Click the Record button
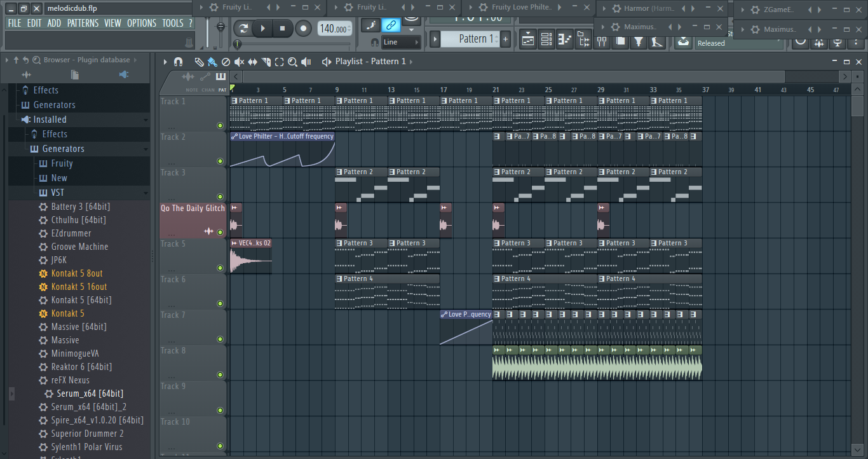 click(x=303, y=28)
